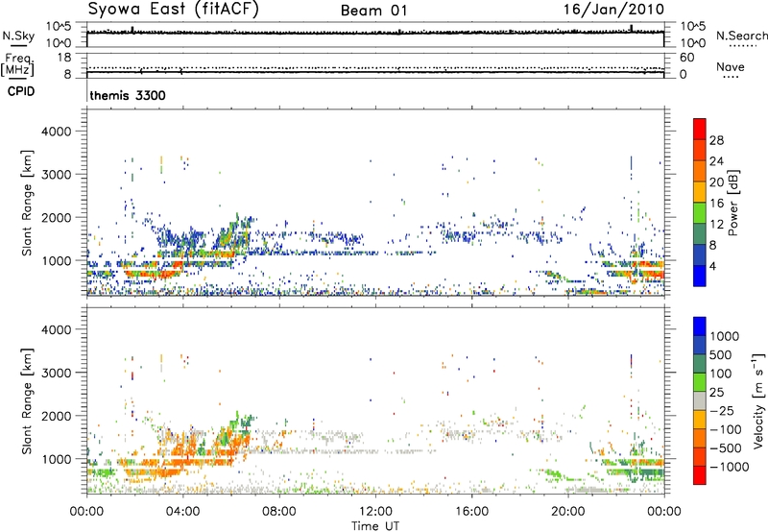Click the '08:00' time axis tick label
The width and height of the screenshot is (768, 532).
point(279,512)
